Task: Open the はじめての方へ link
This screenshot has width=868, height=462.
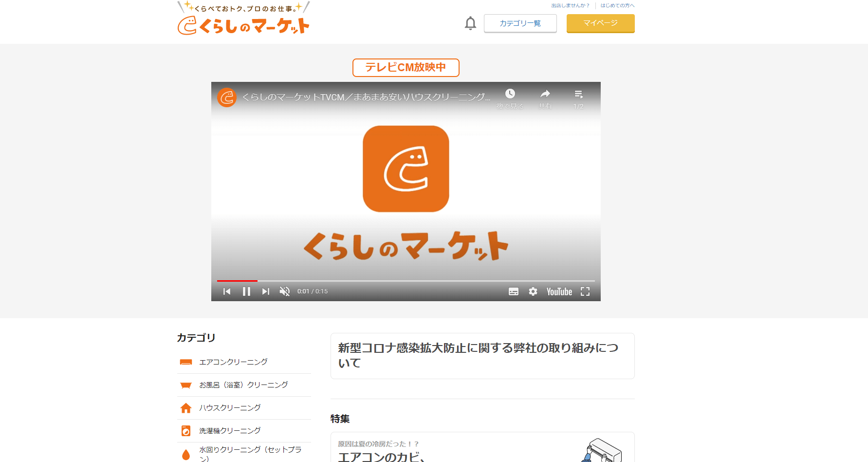Action: 617,5
